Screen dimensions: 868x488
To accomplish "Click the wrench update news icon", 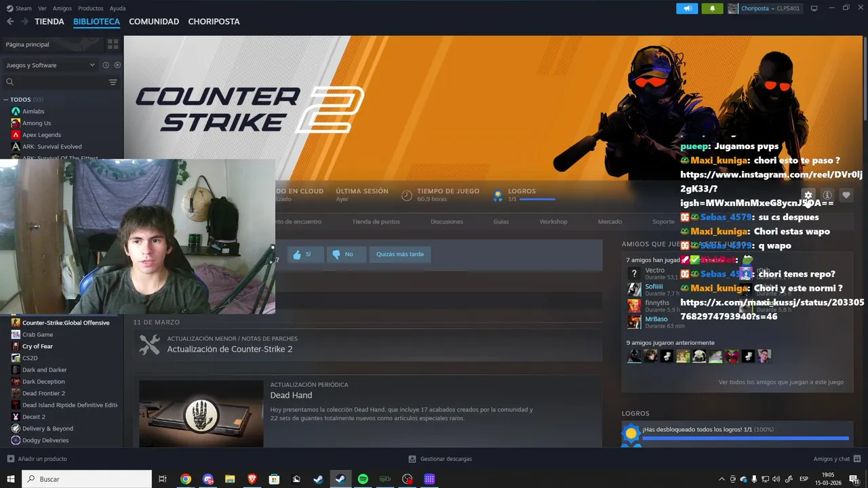I will pos(149,344).
